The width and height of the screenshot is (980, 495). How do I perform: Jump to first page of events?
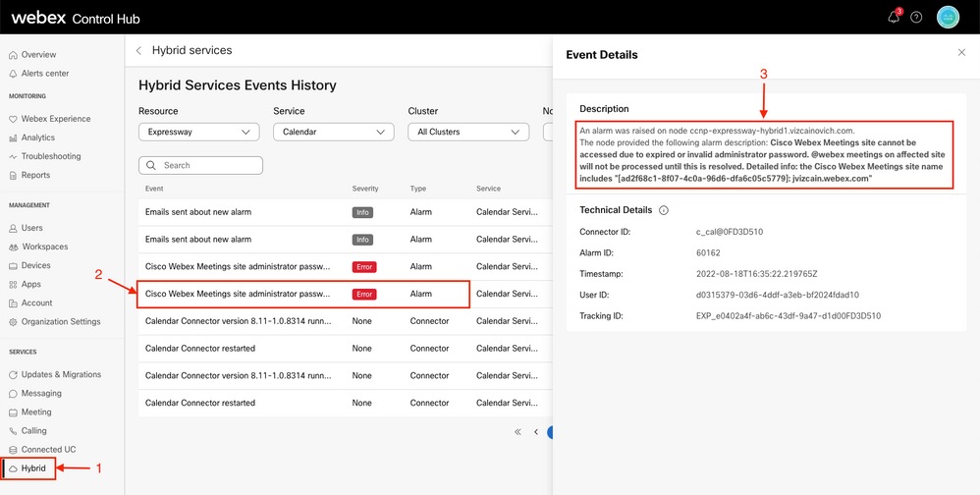(517, 431)
